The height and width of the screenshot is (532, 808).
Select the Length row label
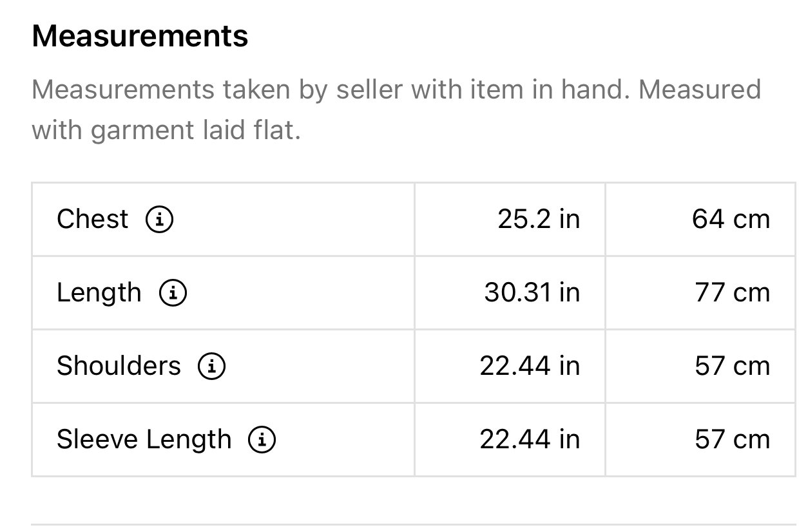(99, 293)
